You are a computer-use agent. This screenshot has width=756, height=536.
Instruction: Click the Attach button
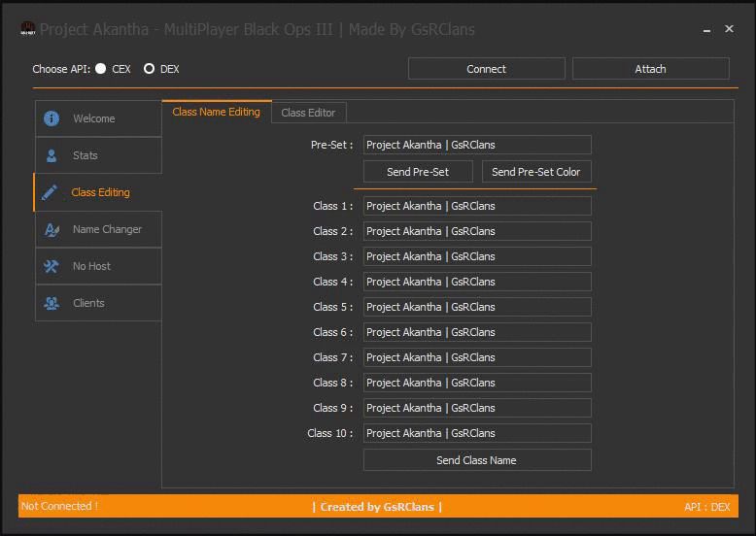pyautogui.click(x=651, y=69)
